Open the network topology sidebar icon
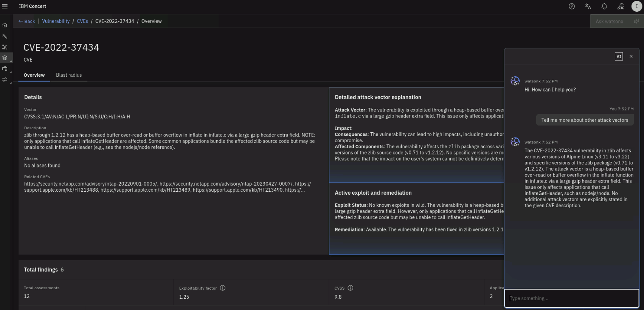The width and height of the screenshot is (644, 310). tap(5, 47)
